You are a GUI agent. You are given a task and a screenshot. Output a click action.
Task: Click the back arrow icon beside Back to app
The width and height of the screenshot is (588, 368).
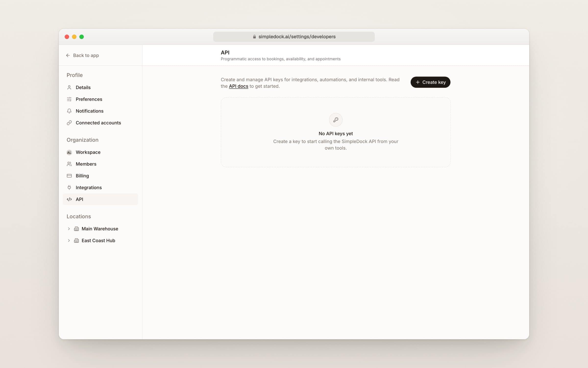68,55
